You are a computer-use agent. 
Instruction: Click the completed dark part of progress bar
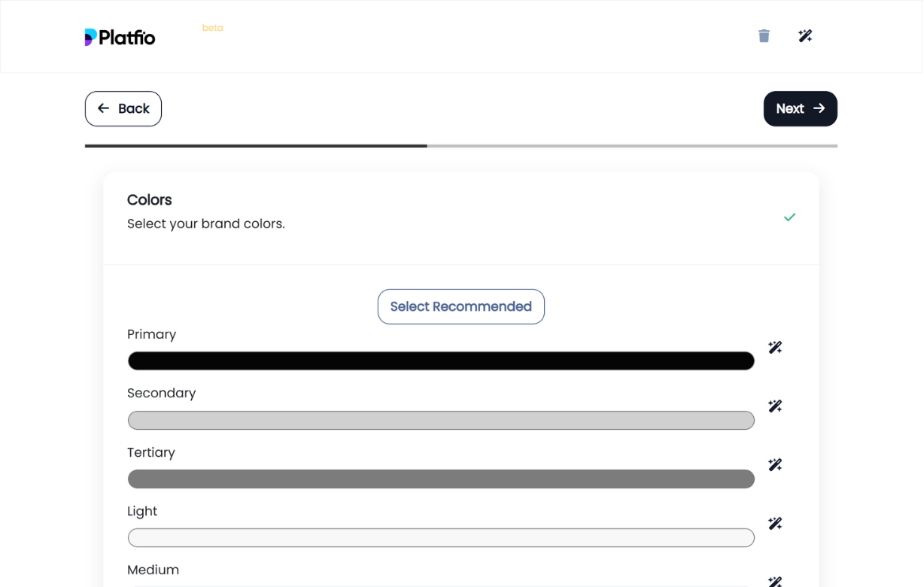coord(256,146)
